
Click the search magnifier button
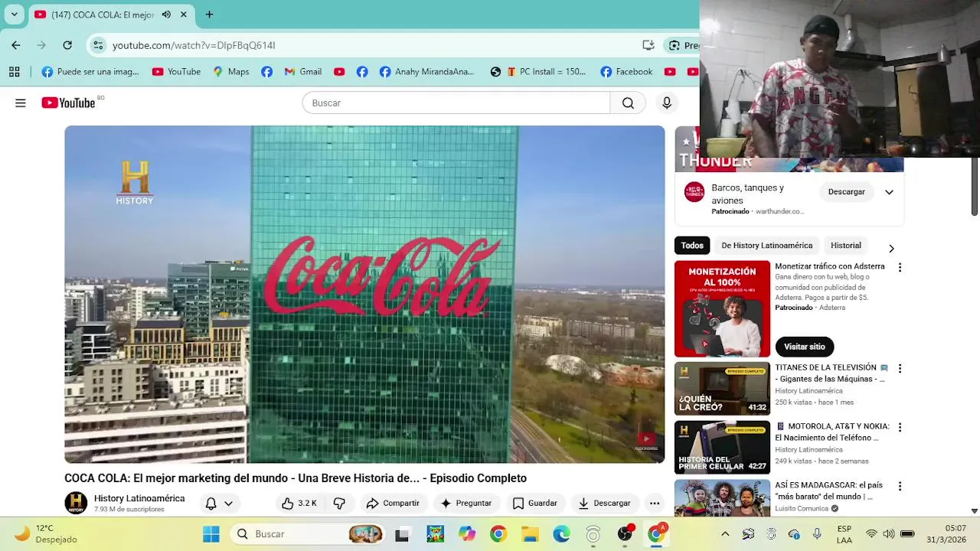tap(628, 103)
